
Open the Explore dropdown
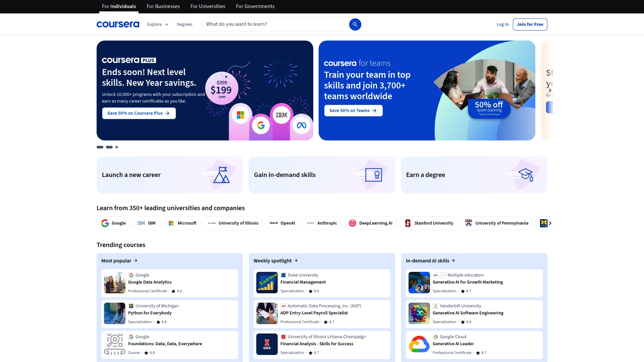click(157, 24)
